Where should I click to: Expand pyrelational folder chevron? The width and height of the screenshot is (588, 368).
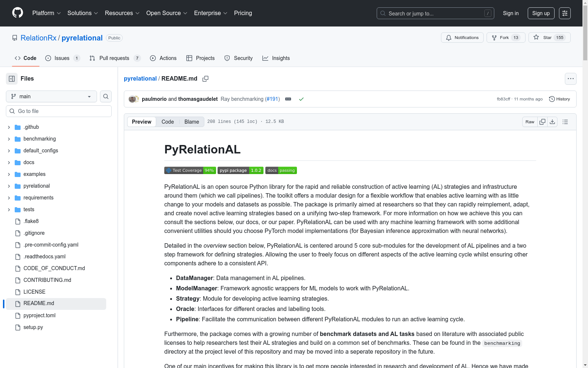click(9, 186)
